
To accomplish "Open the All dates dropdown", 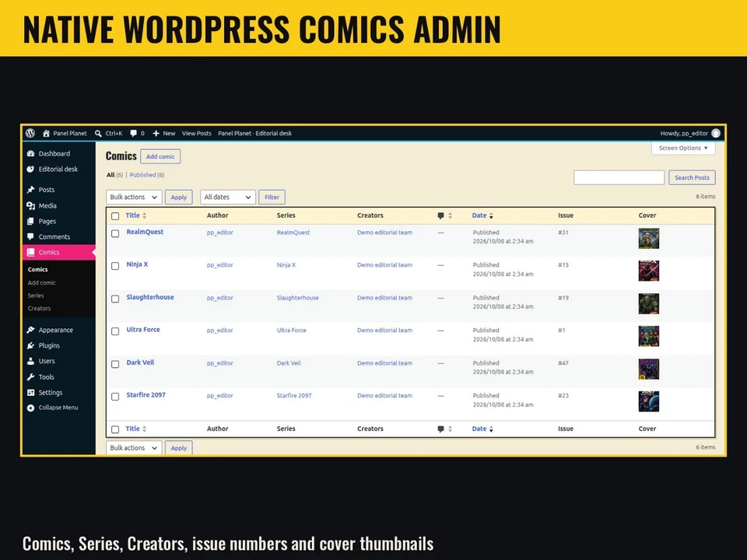I will [x=228, y=197].
